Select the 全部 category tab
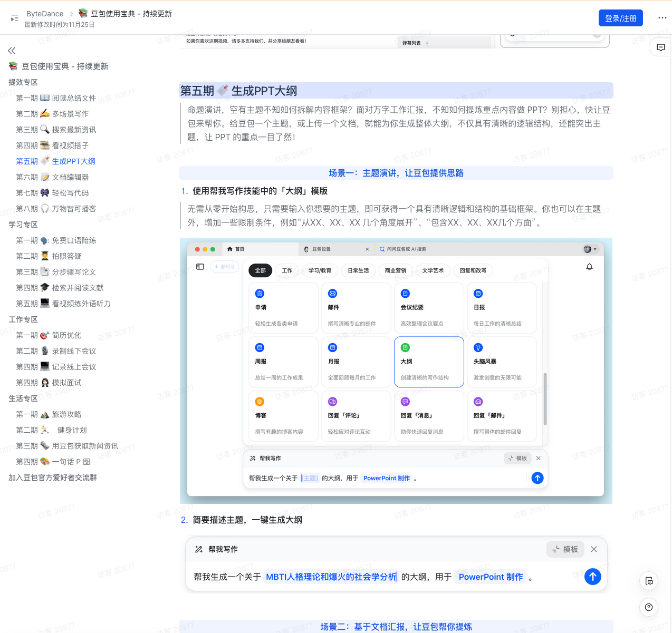This screenshot has width=672, height=633. pyautogui.click(x=261, y=270)
